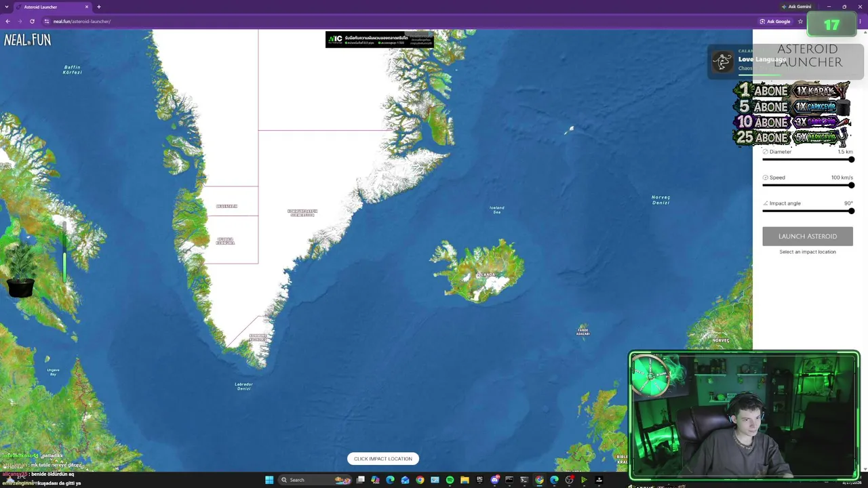Click the browser forward arrow

[20, 21]
